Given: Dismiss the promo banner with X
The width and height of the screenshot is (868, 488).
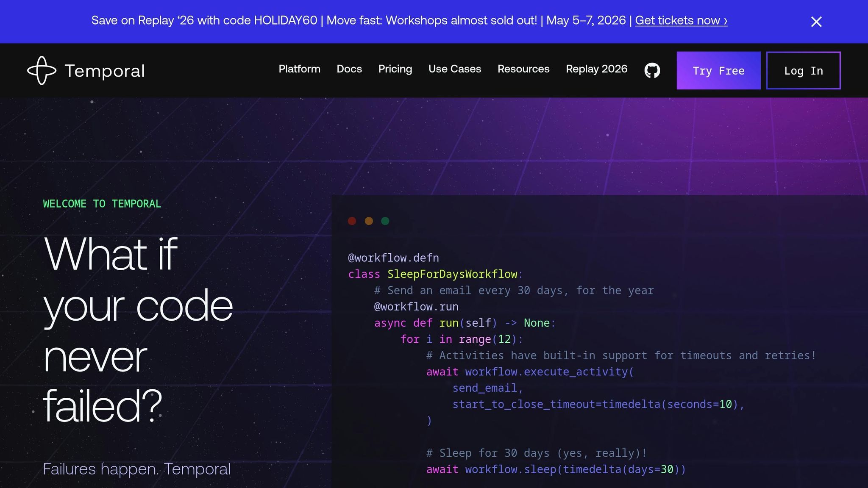Looking at the screenshot, I should [x=816, y=22].
